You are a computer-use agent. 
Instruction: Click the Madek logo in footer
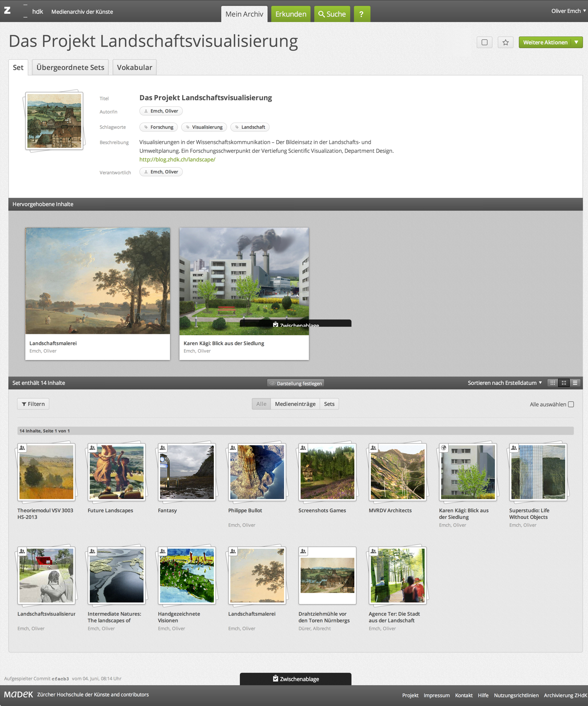pos(19,694)
